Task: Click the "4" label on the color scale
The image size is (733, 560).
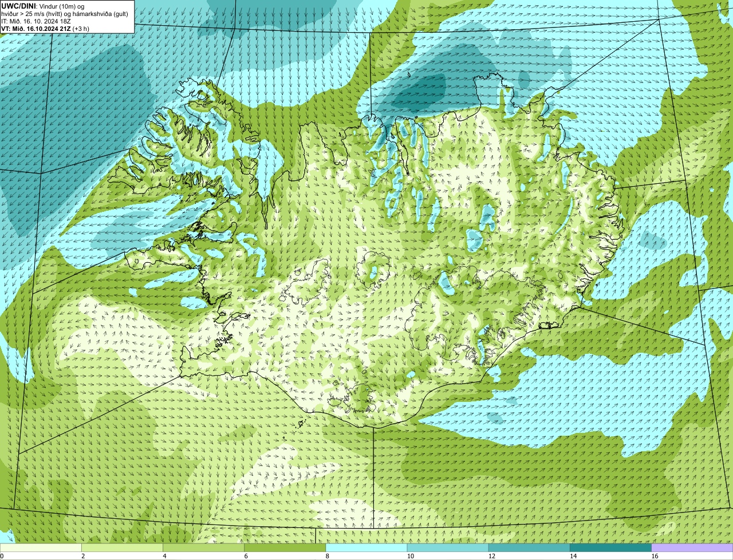Action: coord(165,556)
